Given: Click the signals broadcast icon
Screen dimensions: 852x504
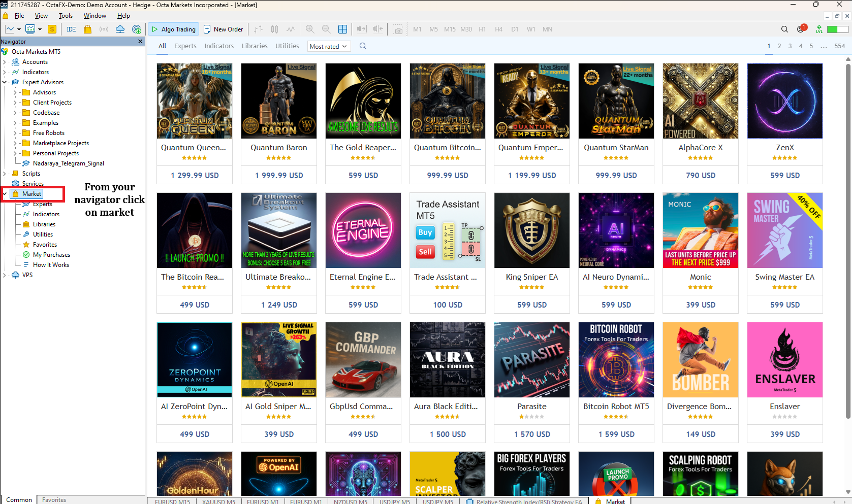Looking at the screenshot, I should click(104, 29).
